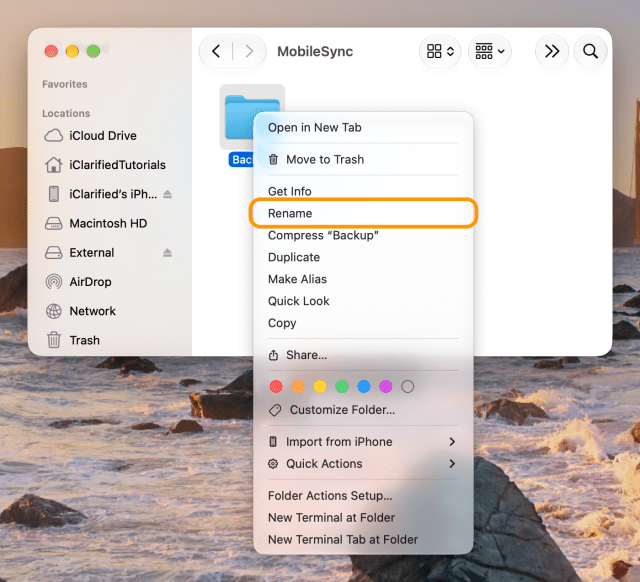Image resolution: width=640 pixels, height=582 pixels.
Task: Go back with the left chevron button
Action: click(x=216, y=51)
